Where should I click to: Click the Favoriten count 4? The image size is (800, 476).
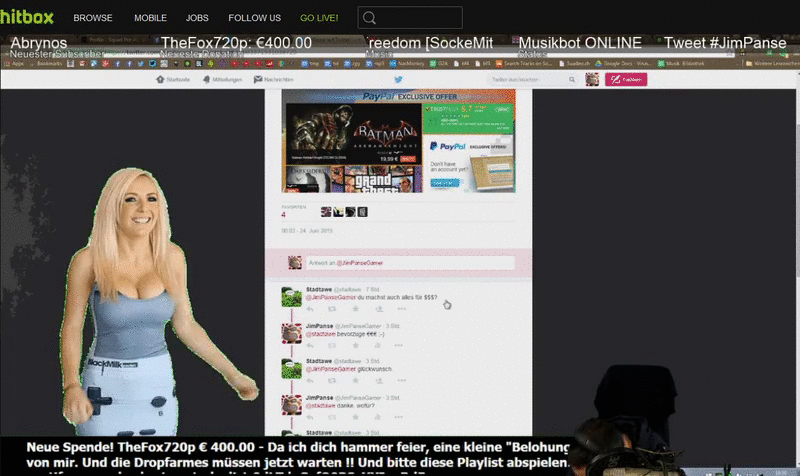pos(283,215)
